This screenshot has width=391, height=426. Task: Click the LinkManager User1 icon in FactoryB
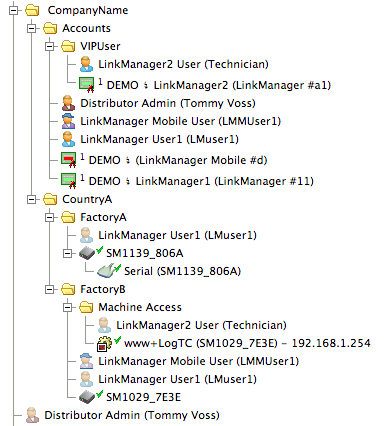coord(86,379)
